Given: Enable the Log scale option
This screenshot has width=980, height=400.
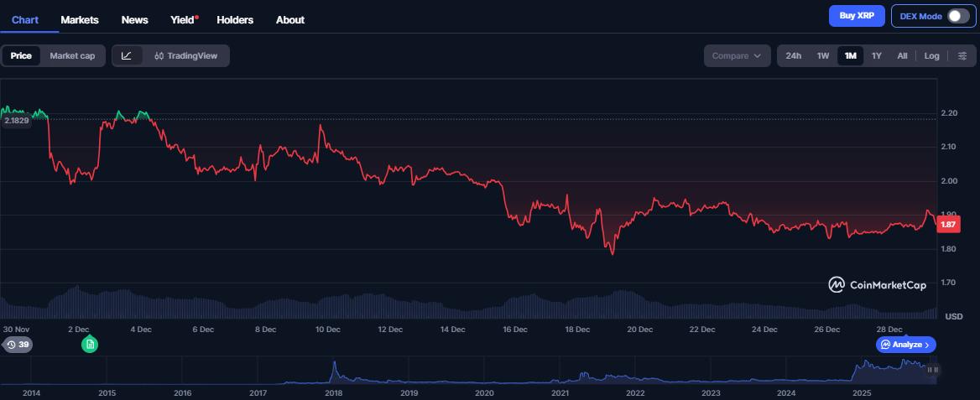Looking at the screenshot, I should [931, 56].
